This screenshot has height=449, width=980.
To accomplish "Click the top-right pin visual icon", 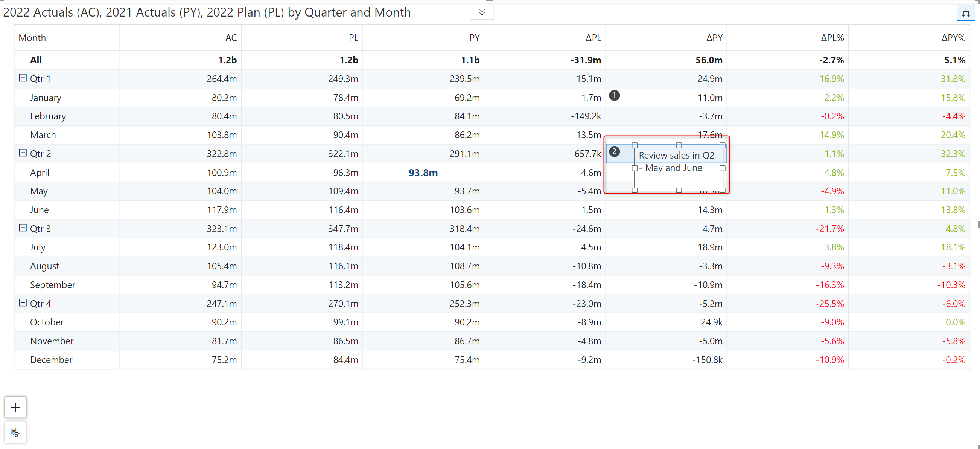I will click(965, 12).
